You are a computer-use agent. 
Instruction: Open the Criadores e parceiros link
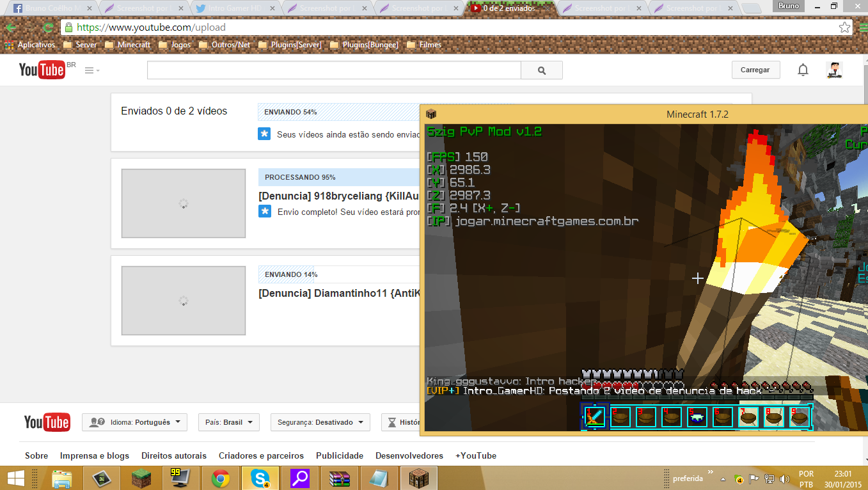click(x=261, y=456)
